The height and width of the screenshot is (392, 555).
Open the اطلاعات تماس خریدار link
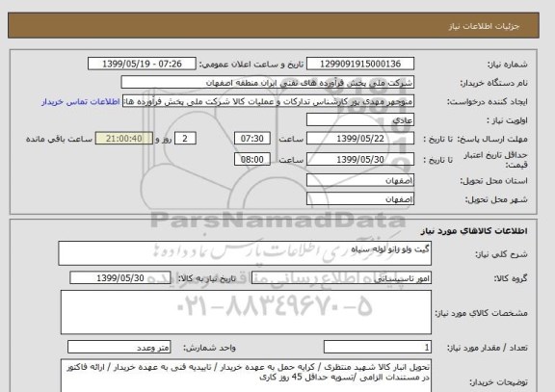(81, 101)
